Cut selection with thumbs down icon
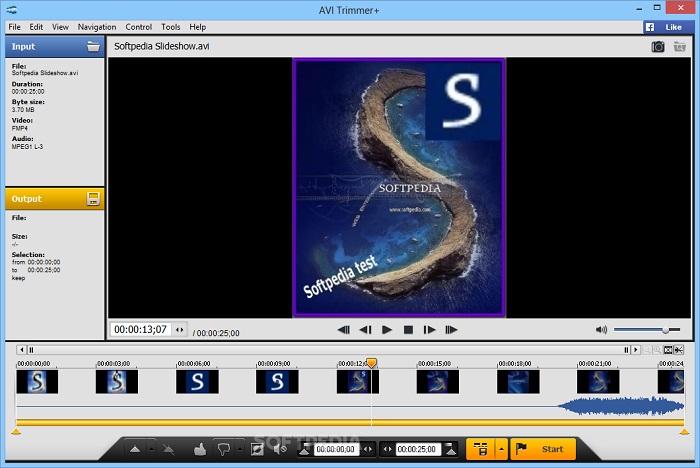The image size is (700, 468). click(x=224, y=449)
